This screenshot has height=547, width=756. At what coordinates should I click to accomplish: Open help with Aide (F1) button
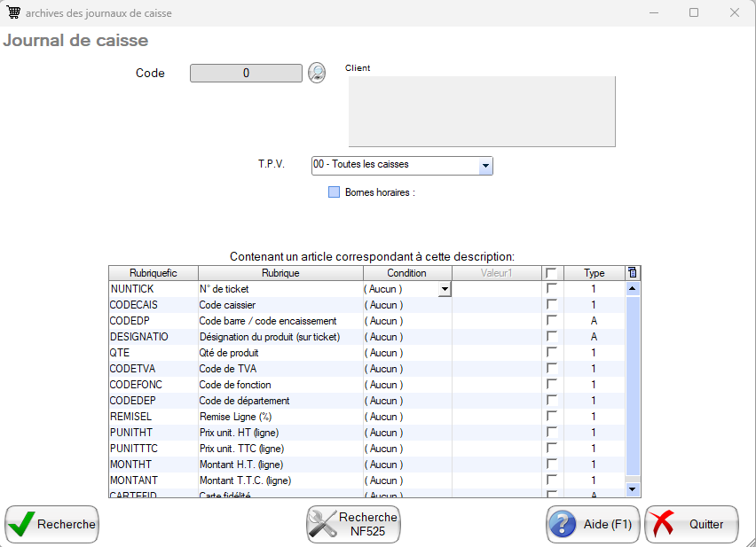tap(592, 524)
